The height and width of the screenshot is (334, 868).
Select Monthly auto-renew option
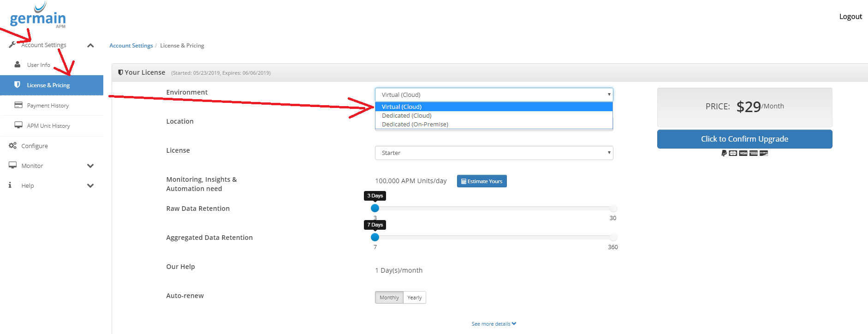389,298
